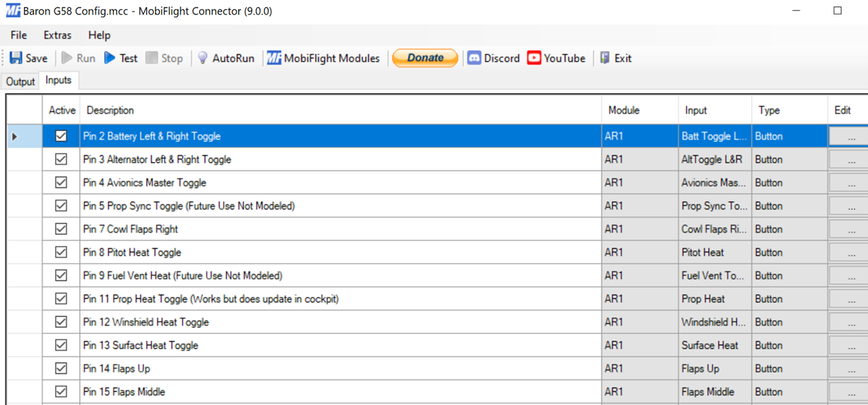Edit the Pin 9 Fuel Vent Heat row
868x405 pixels.
(849, 276)
